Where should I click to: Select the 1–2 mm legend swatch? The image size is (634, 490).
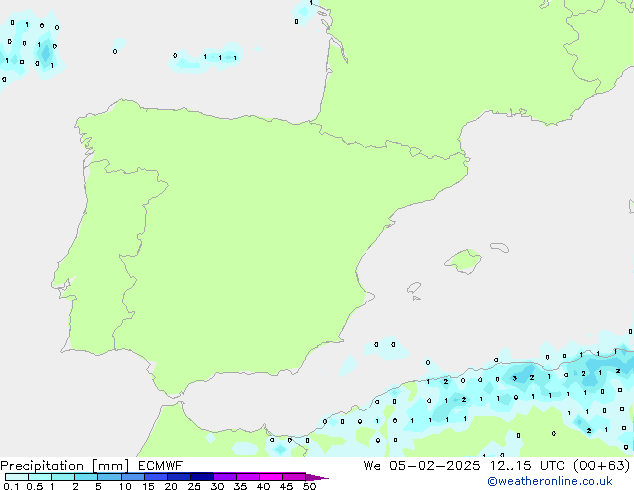63,477
